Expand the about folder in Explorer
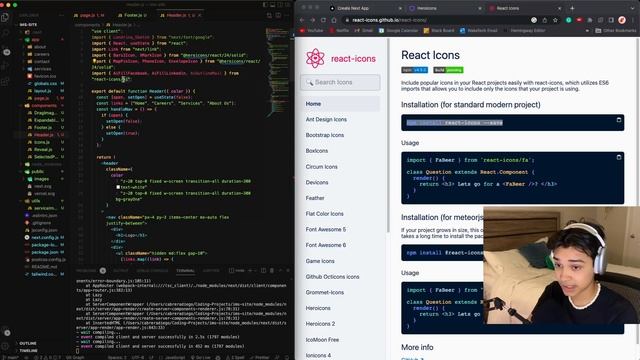 pyautogui.click(x=40, y=47)
